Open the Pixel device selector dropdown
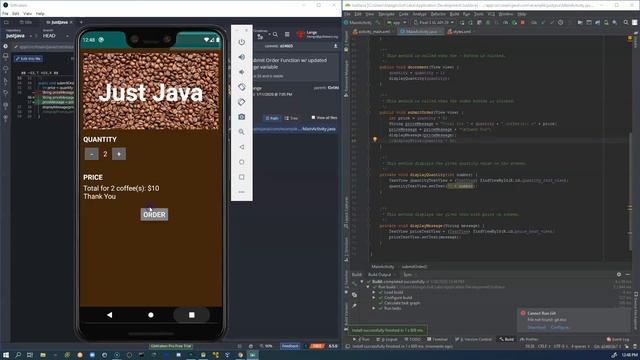 (434, 22)
